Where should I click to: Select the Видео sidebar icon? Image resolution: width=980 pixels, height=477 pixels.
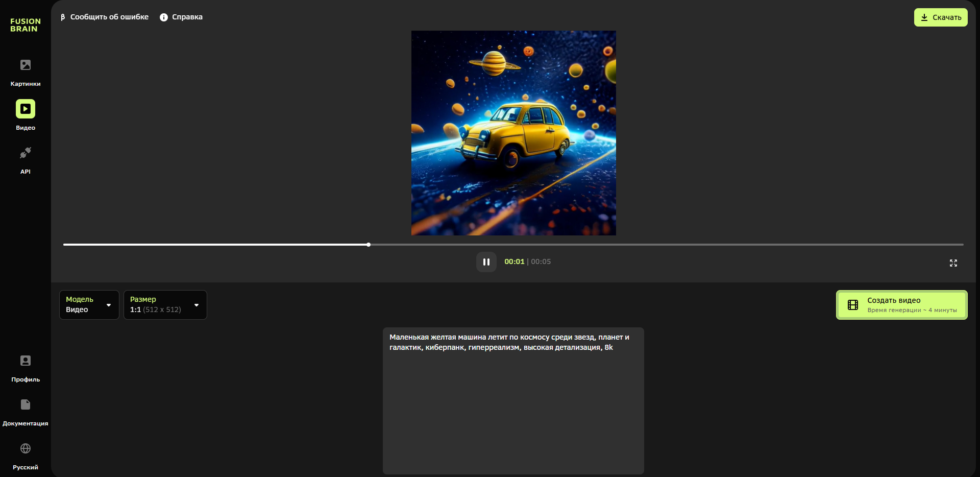point(26,109)
